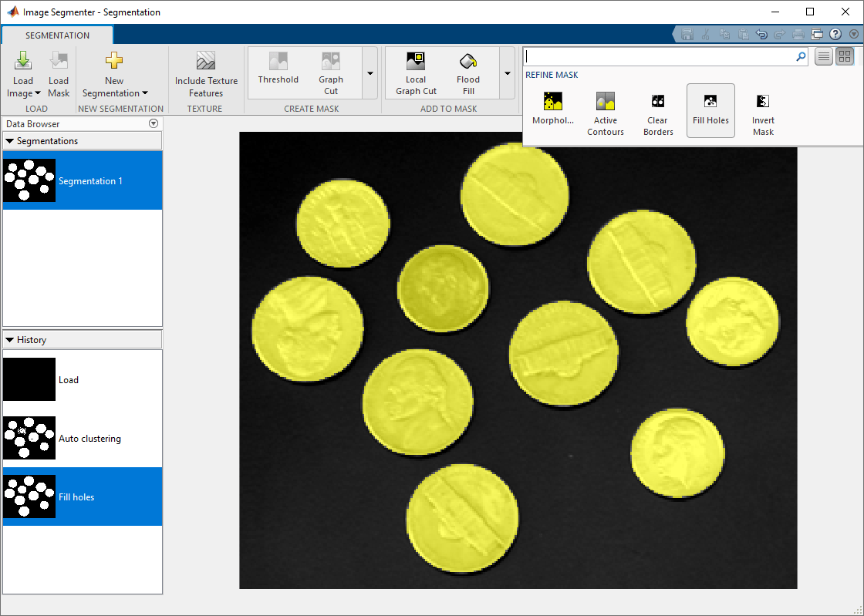Click the Undo arrow icon
Screen dimensions: 864x616
point(761,34)
